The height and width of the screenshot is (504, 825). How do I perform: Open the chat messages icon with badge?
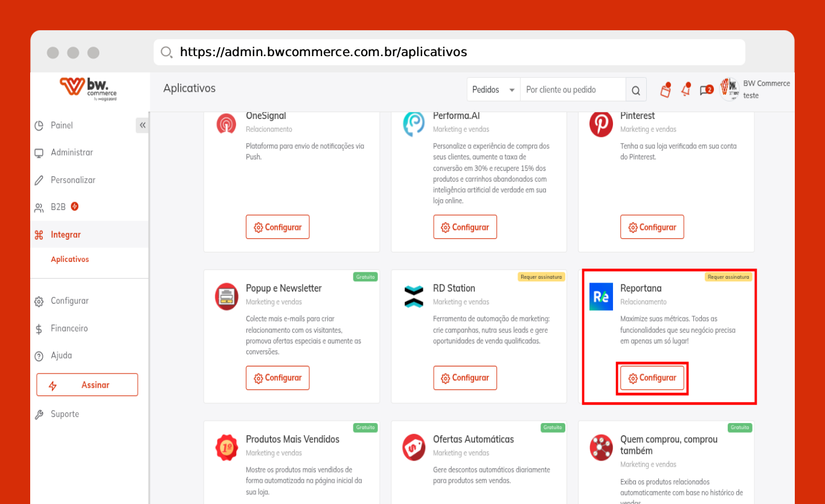705,90
